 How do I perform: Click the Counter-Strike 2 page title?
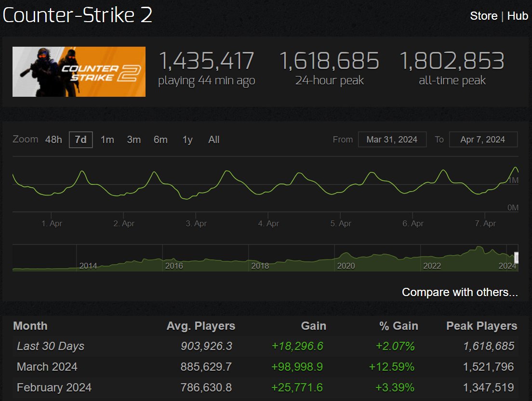tap(78, 15)
